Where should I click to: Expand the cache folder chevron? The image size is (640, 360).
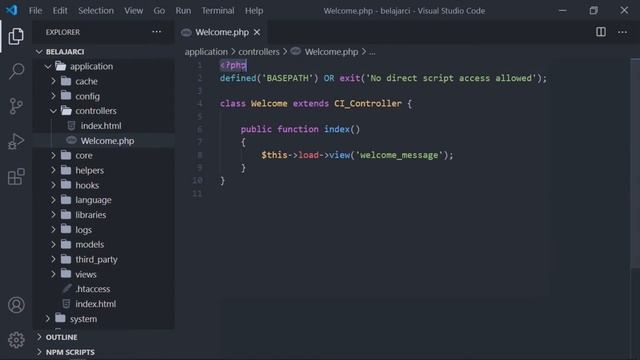(53, 81)
